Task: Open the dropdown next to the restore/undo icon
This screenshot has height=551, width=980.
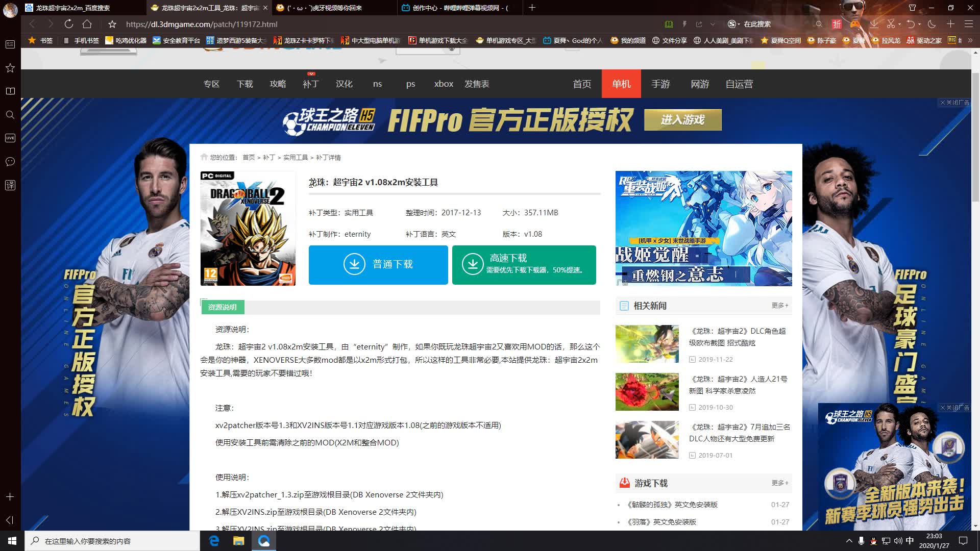Action: click(919, 24)
